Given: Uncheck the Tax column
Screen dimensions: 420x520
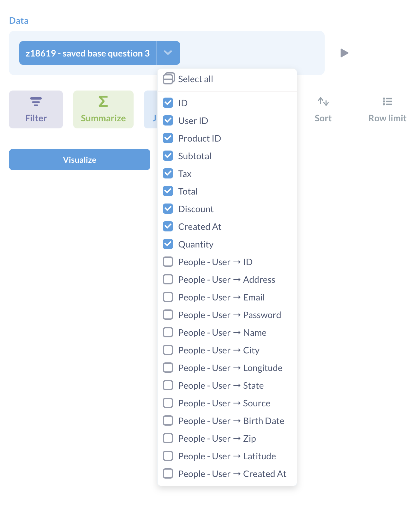Looking at the screenshot, I should coord(168,173).
